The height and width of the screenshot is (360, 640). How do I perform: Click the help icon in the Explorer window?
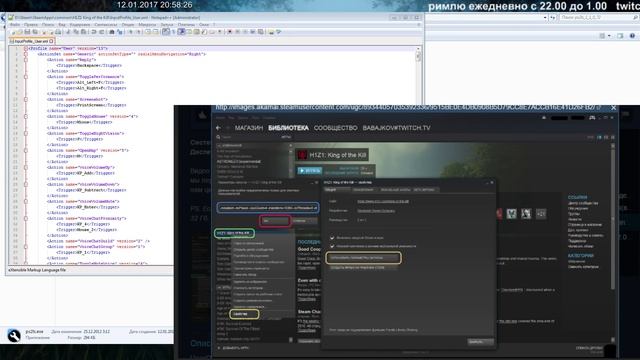[632, 36]
